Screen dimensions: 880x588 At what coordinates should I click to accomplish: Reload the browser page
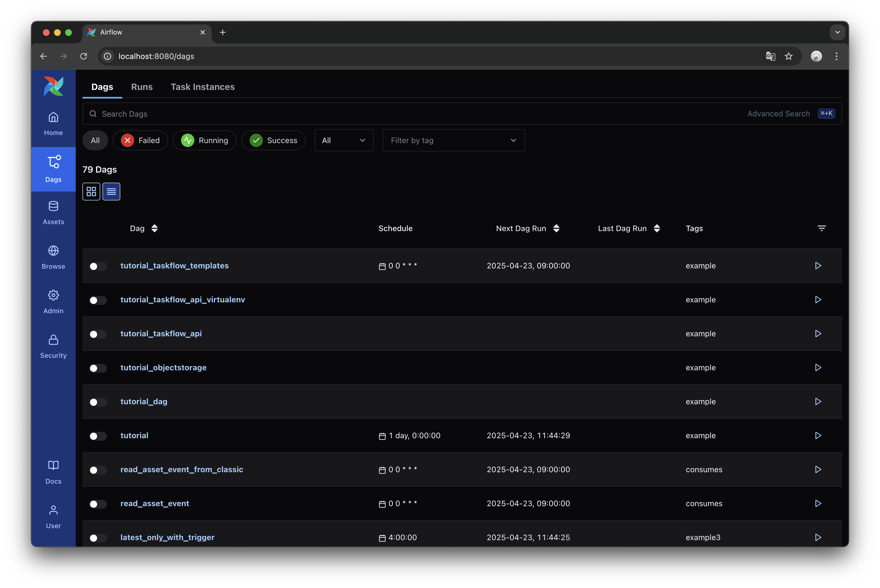84,56
